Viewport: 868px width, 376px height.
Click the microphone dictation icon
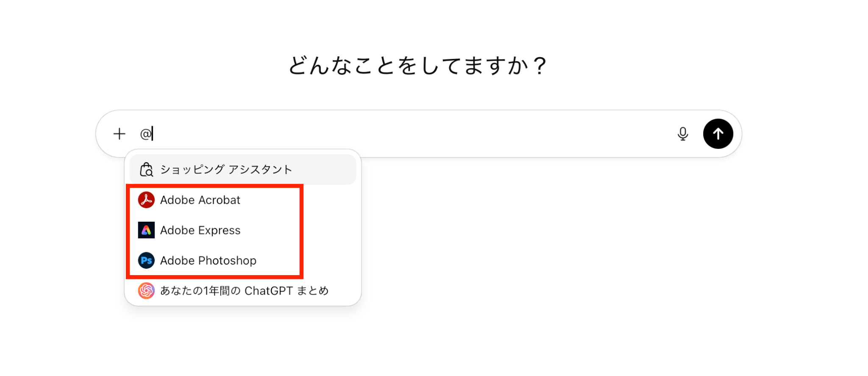click(682, 134)
